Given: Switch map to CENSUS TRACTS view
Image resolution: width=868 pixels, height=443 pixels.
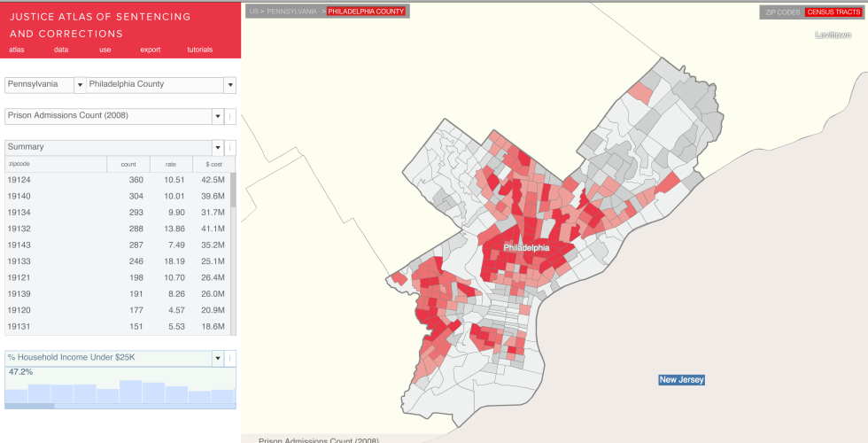Looking at the screenshot, I should coord(833,12).
